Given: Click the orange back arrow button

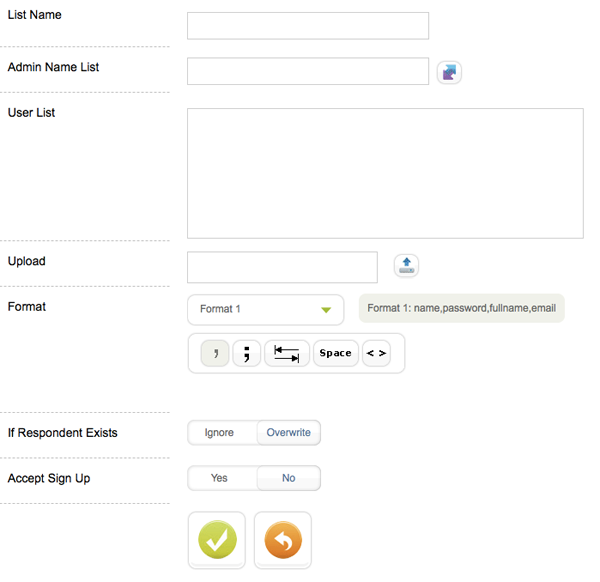Looking at the screenshot, I should pos(283,540).
